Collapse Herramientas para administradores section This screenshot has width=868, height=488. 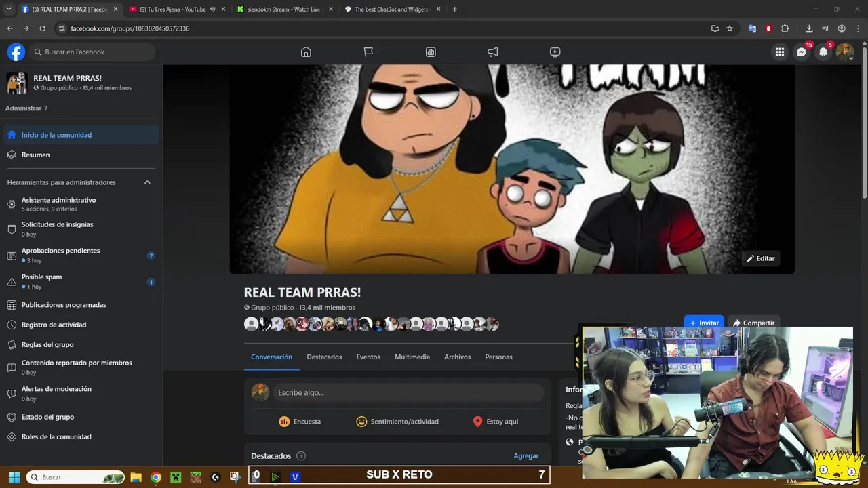click(147, 182)
